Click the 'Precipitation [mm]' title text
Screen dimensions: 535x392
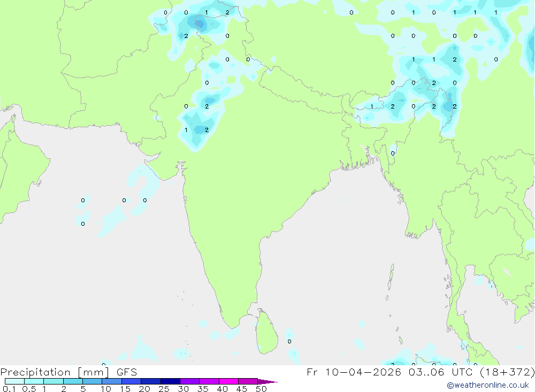click(55, 372)
